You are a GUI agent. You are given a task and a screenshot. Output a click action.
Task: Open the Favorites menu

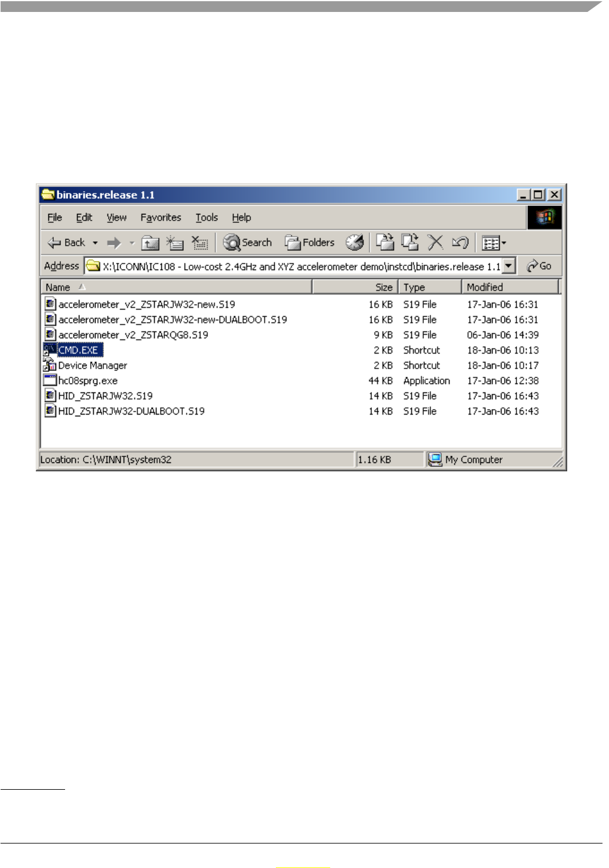click(x=161, y=217)
